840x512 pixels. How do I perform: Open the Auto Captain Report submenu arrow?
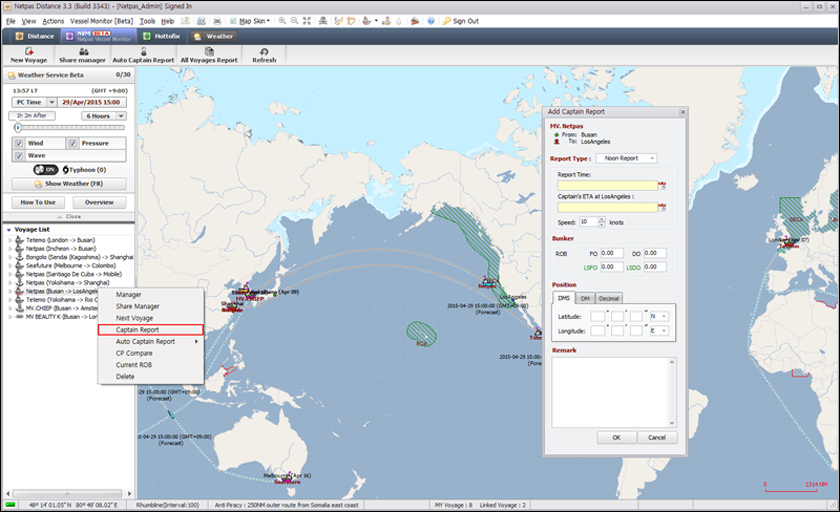coord(196,342)
